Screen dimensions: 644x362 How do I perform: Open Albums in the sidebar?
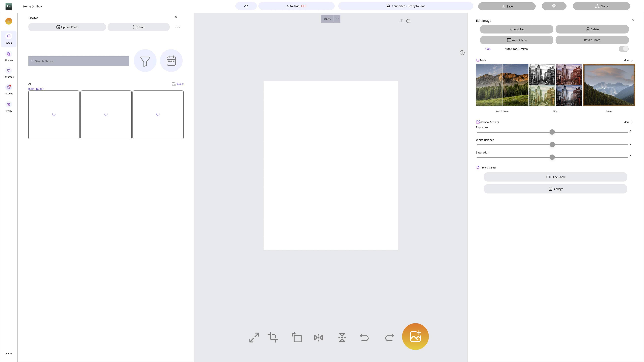point(9,56)
